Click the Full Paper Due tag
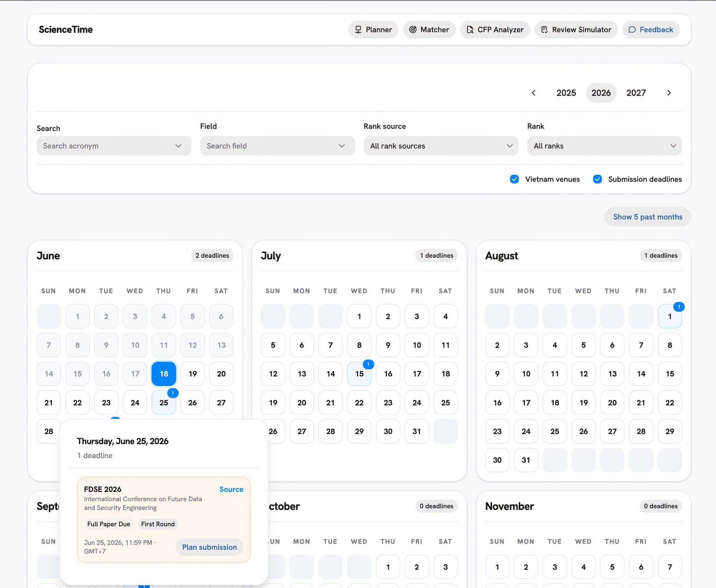This screenshot has width=716, height=588. (108, 524)
